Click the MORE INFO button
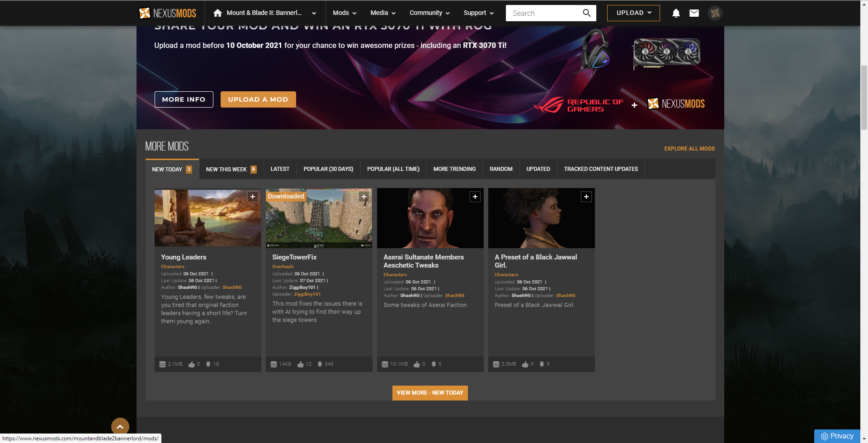Viewport: 868px width, 443px height. click(x=184, y=99)
